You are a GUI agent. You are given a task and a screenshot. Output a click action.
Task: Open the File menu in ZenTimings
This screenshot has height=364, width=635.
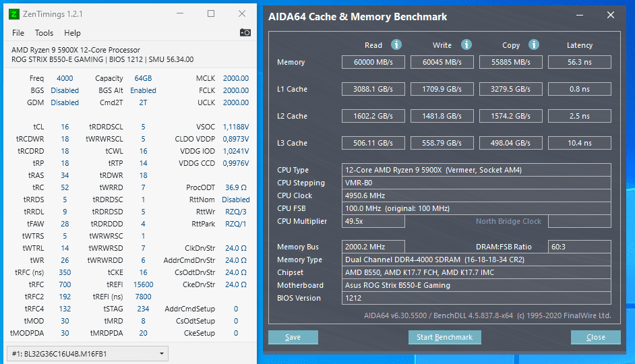(18, 33)
